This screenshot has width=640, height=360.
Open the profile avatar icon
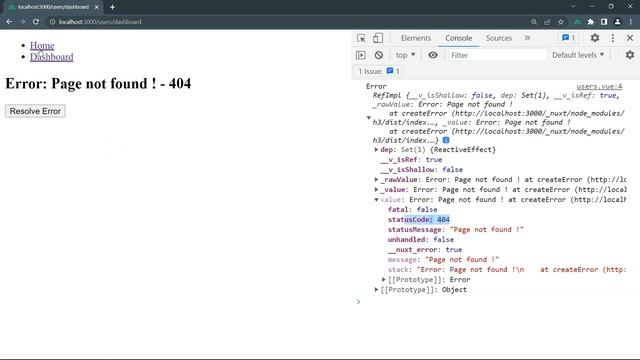coord(618,22)
